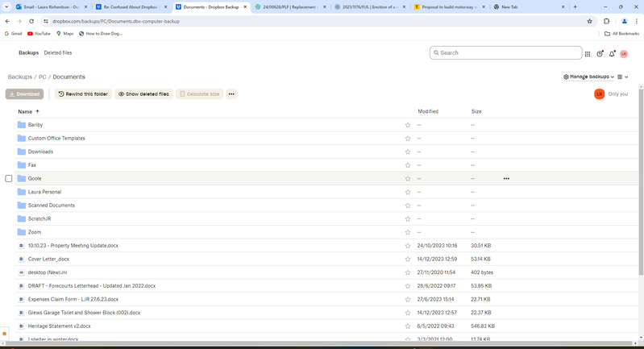Click the notifications bell icon
This screenshot has height=349, width=644.
(612, 53)
